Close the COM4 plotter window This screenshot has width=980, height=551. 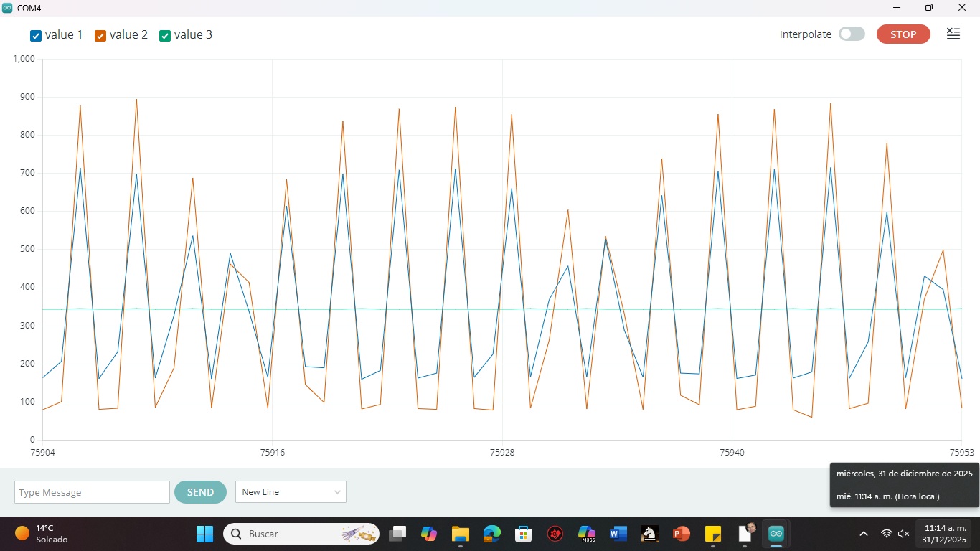coord(962,7)
